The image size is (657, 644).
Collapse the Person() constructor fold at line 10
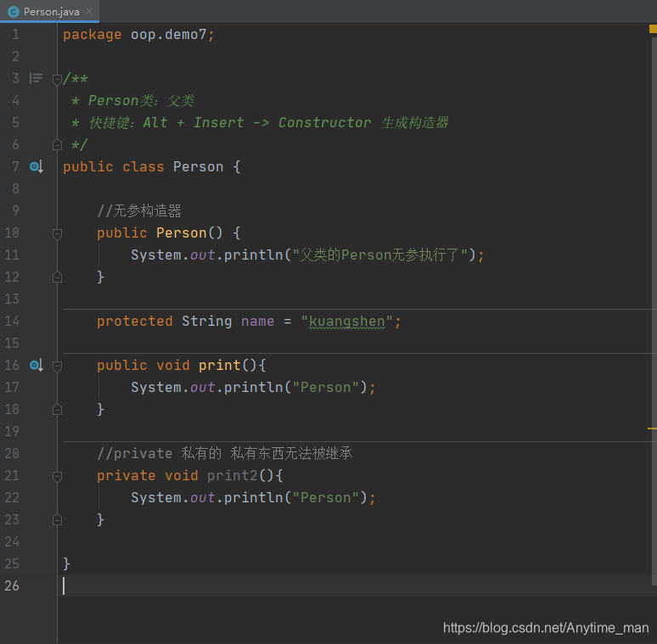[x=58, y=233]
